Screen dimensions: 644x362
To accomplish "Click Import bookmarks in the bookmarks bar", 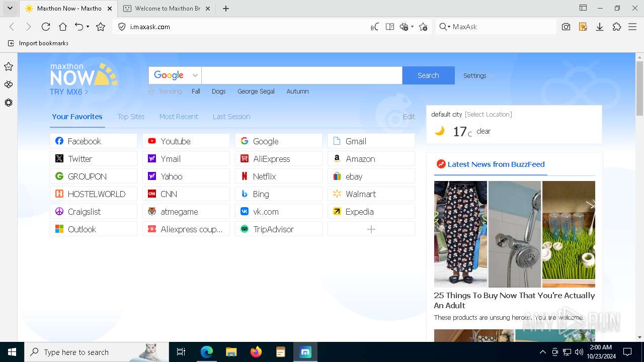I will click(x=38, y=43).
